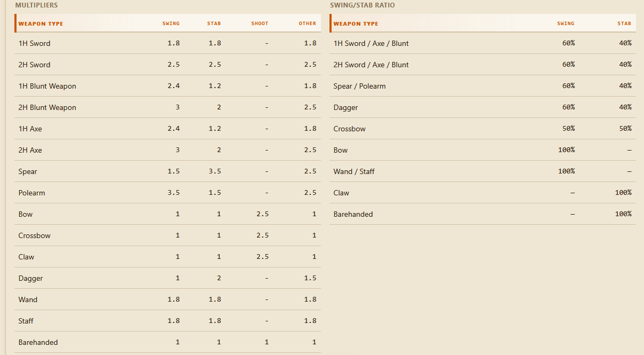Viewport: 644px width, 355px height.
Task: Click the Spear stab value 3.5
Action: [215, 171]
